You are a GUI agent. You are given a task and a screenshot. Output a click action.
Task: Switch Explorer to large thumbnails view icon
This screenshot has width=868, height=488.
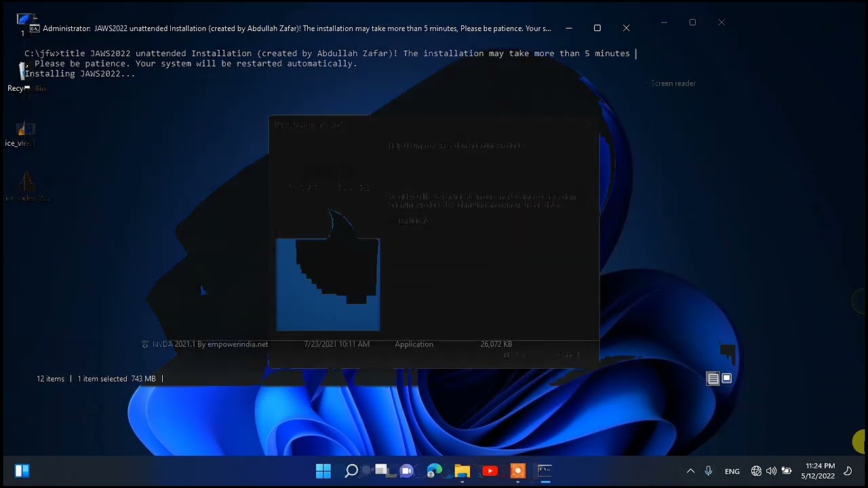727,378
